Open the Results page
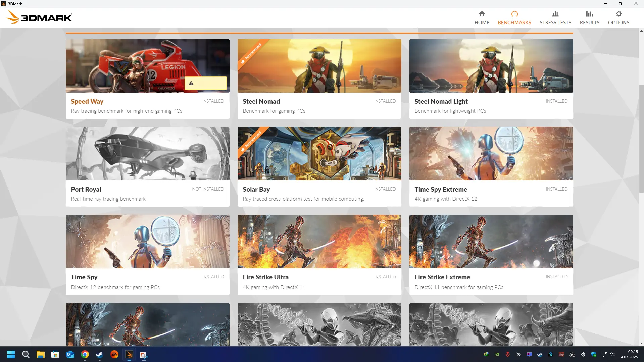Viewport: 644px width, 362px height. click(x=589, y=18)
